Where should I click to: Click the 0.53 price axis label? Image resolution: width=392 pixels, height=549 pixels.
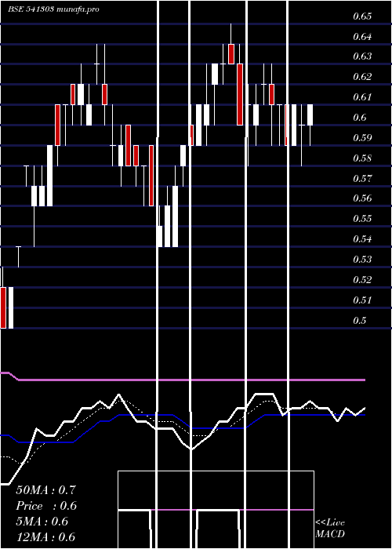pyautogui.click(x=362, y=259)
